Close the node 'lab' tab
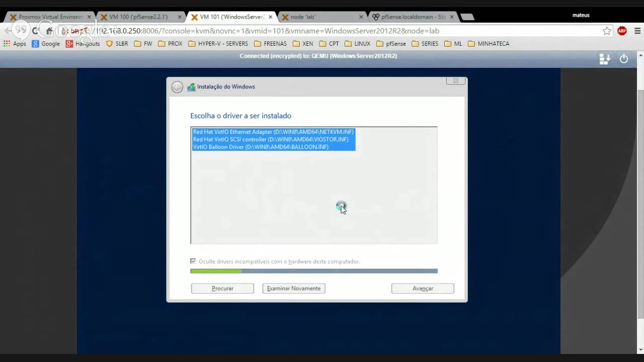This screenshot has height=362, width=644. (361, 17)
